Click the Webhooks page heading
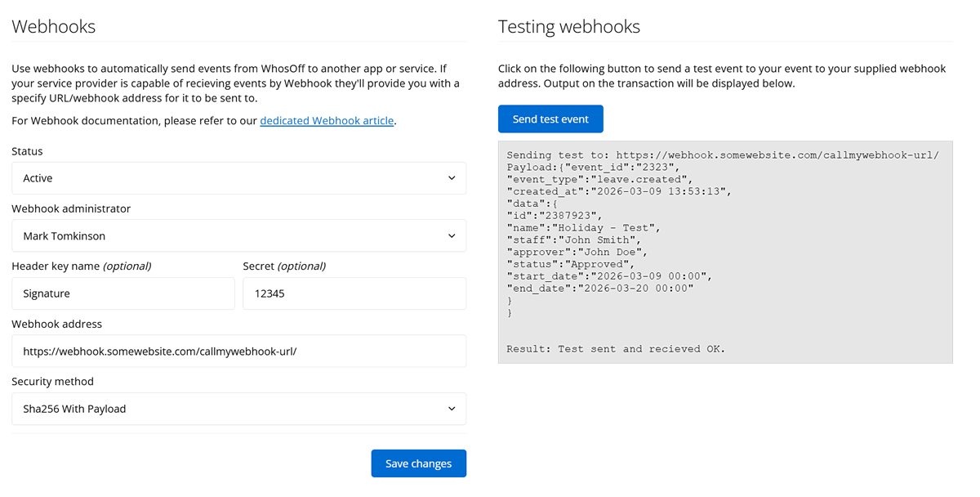The width and height of the screenshot is (980, 497). pyautogui.click(x=53, y=26)
